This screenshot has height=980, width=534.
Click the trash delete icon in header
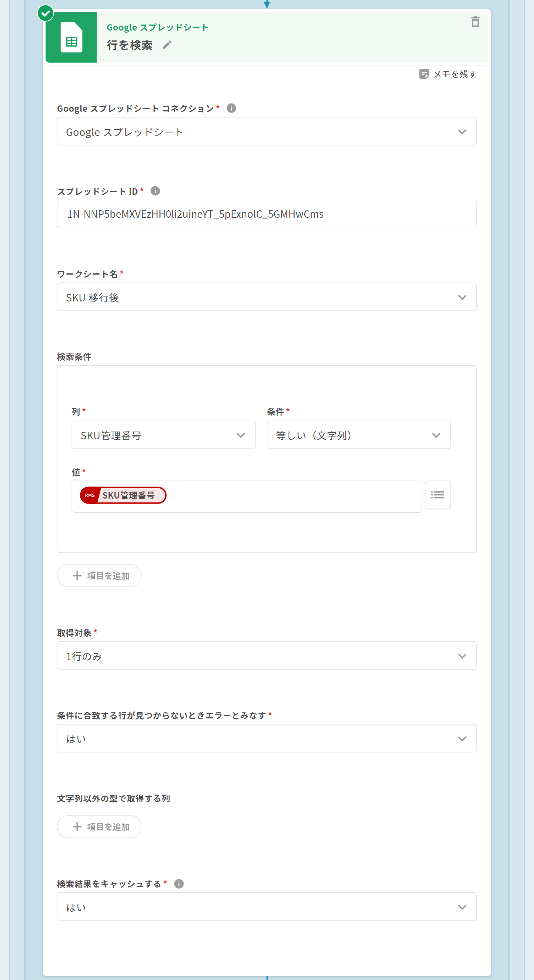click(475, 22)
